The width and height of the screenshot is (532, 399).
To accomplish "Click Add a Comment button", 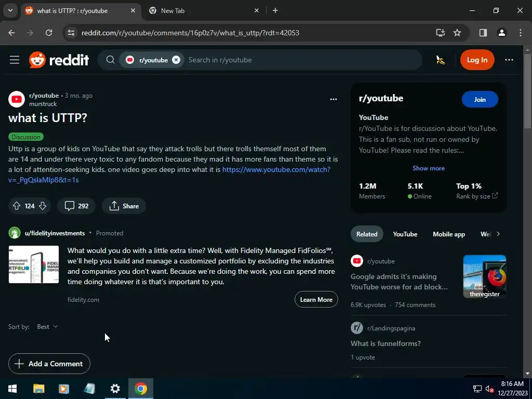I will 49,364.
